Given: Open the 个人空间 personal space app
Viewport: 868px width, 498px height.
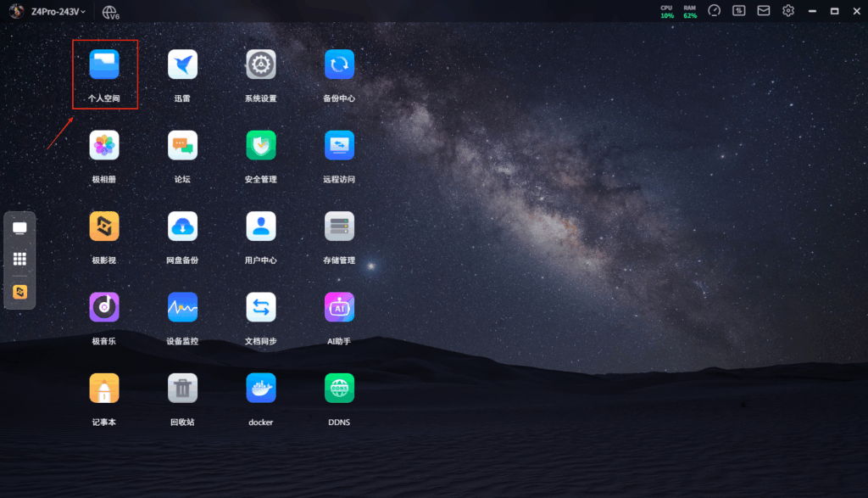Looking at the screenshot, I should pyautogui.click(x=104, y=64).
